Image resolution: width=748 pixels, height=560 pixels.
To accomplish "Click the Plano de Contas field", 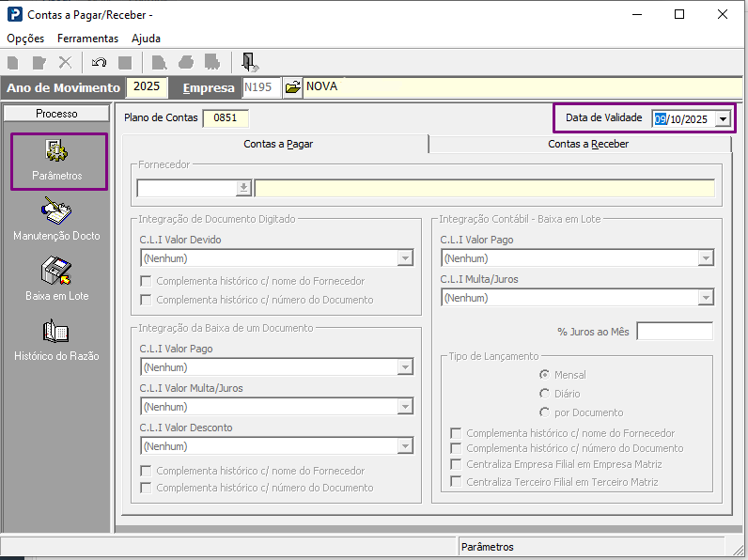I will click(x=226, y=118).
